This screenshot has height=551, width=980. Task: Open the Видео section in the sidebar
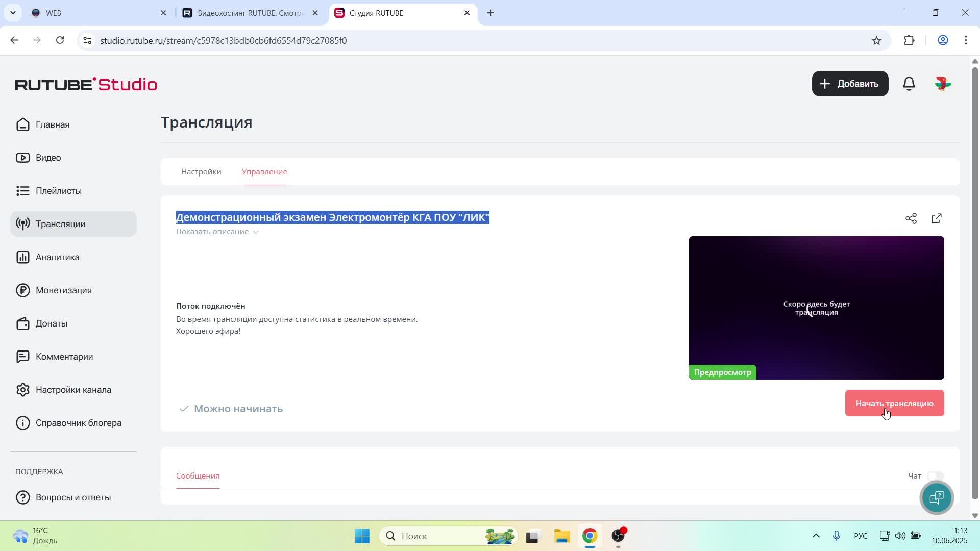click(x=73, y=158)
